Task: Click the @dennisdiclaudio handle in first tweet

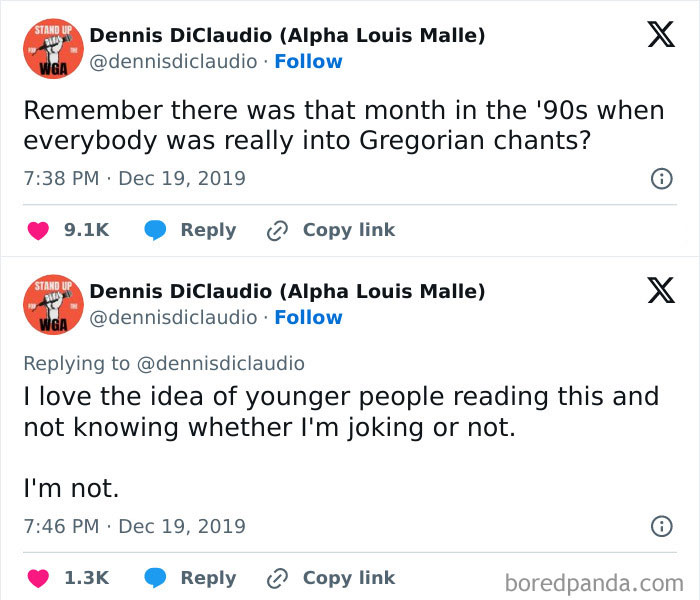Action: 173,61
